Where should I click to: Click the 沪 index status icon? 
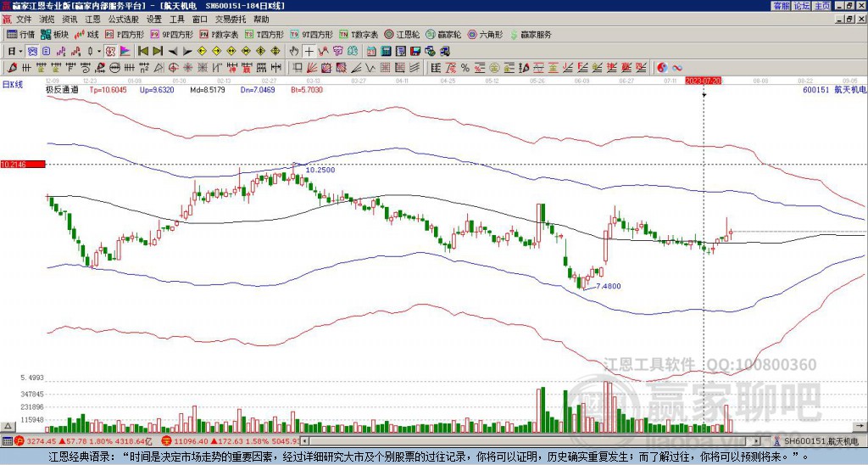coord(19,441)
